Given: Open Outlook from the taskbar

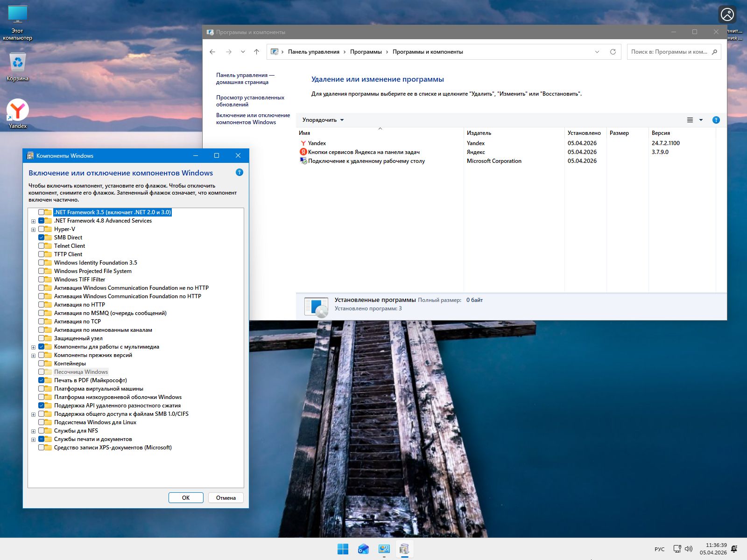Looking at the screenshot, I should point(363,549).
